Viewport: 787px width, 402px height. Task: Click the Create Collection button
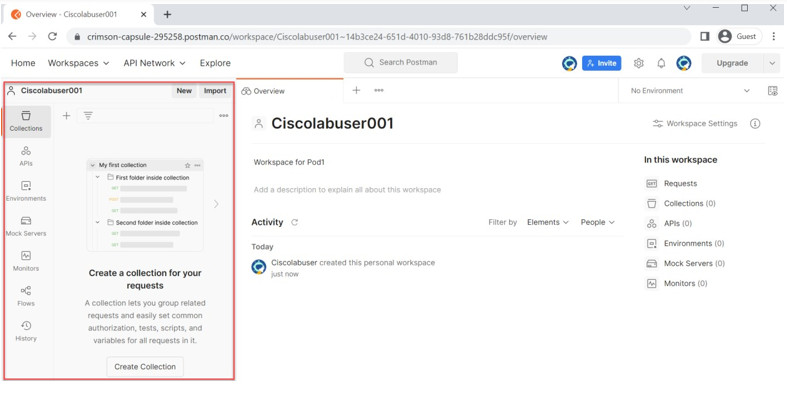145,367
